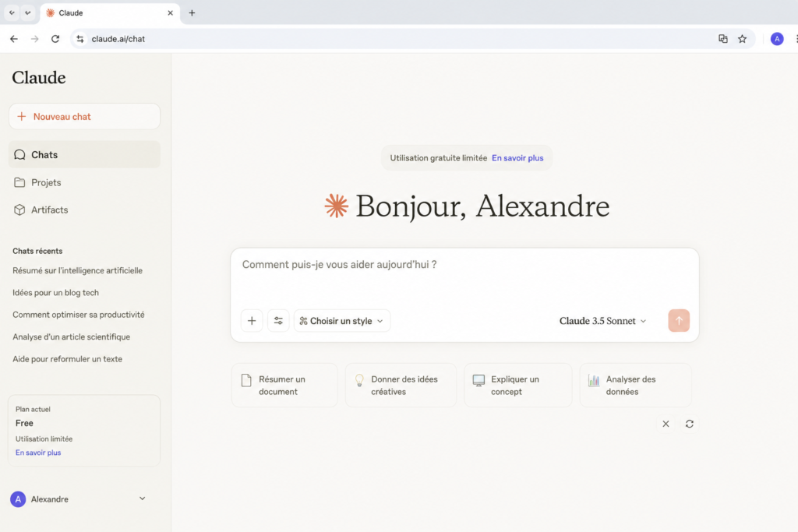Open Projets in the sidebar
Image resolution: width=798 pixels, height=532 pixels.
pos(84,182)
